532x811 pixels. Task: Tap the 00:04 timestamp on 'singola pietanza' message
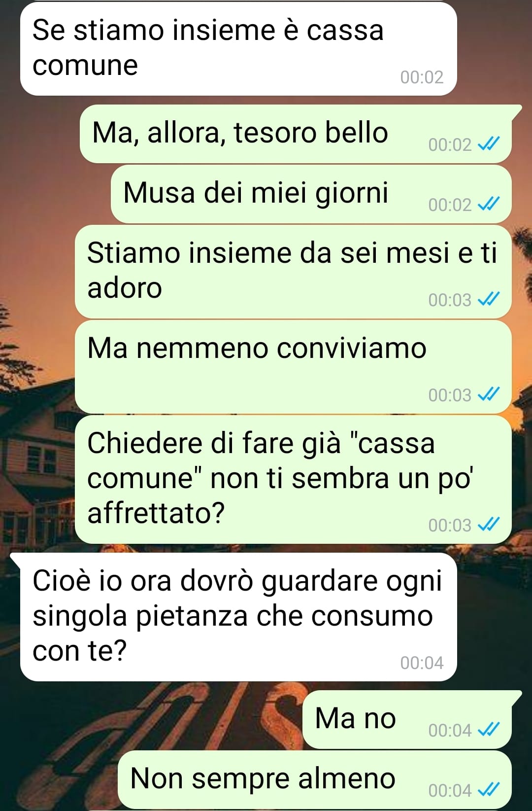tap(422, 663)
